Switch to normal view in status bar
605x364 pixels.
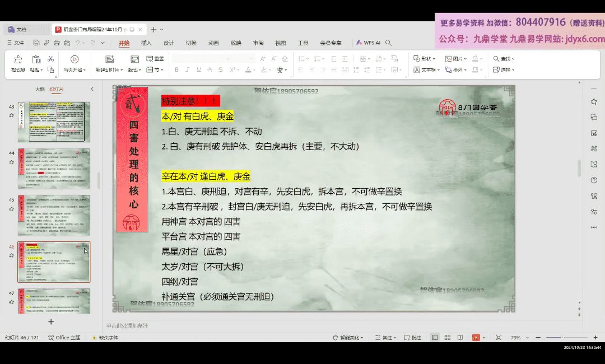[x=435, y=338]
